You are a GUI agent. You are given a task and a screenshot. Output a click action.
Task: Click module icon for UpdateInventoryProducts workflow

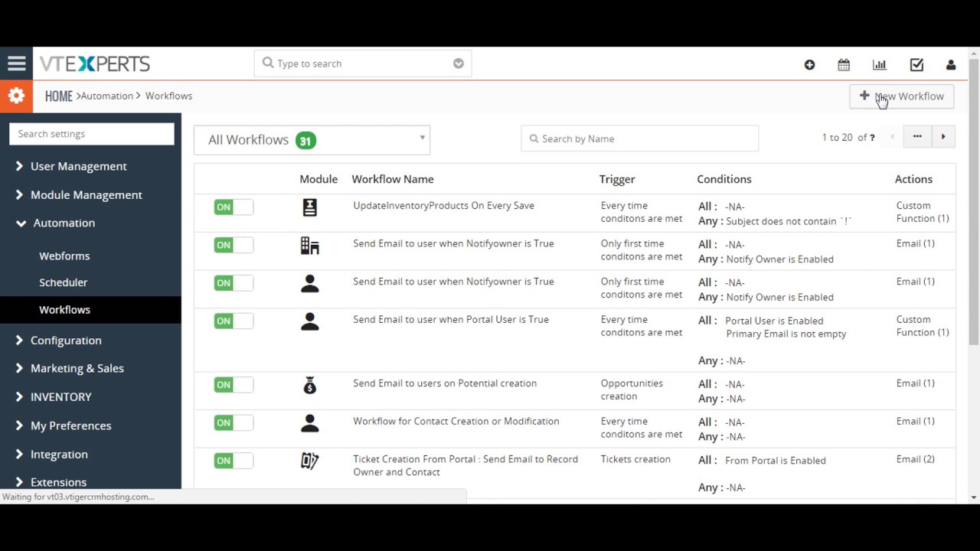[x=310, y=207]
